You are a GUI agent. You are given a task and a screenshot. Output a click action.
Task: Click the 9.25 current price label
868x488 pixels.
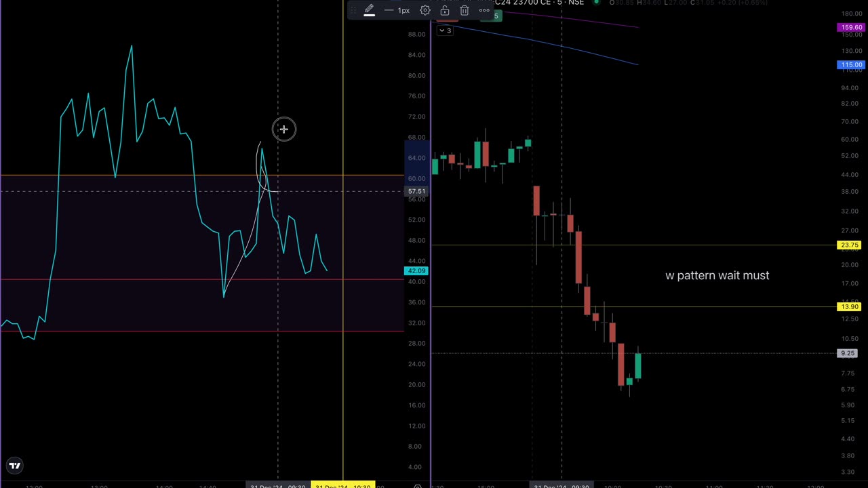click(848, 353)
